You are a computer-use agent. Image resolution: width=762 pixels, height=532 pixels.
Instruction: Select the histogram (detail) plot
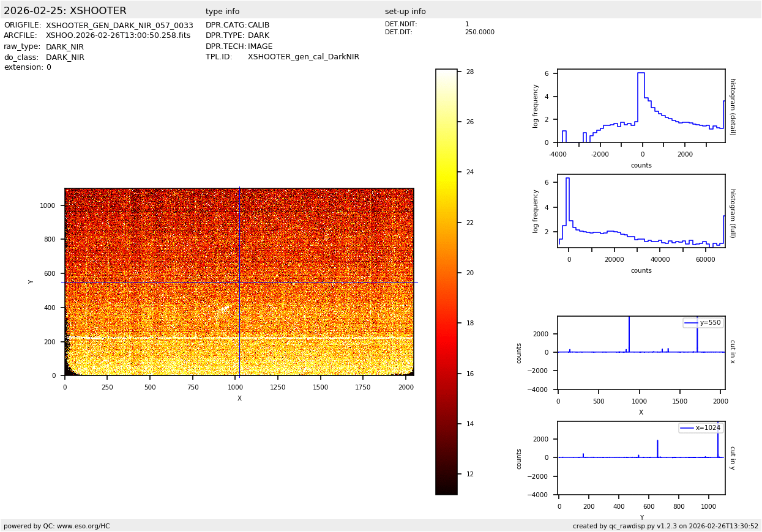[641, 106]
